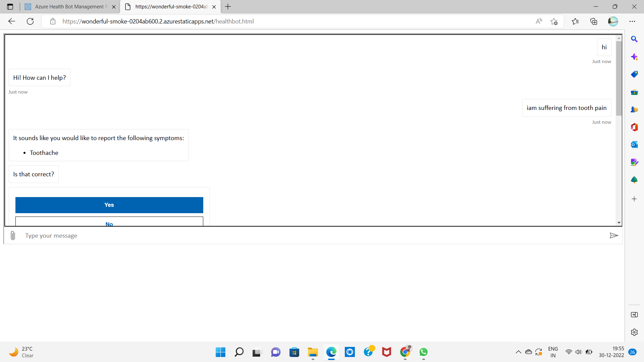Expand the hidden system tray icons chevron
The image size is (644, 362).
pos(518,352)
